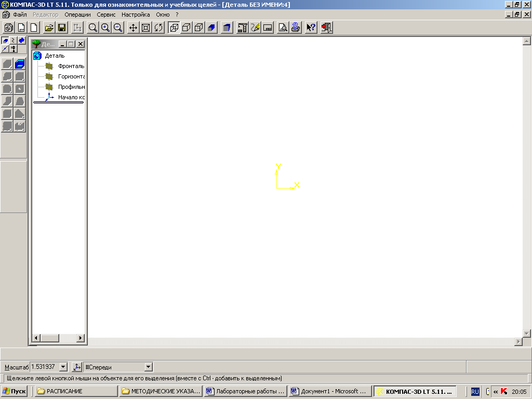The height and width of the screenshot is (399, 532).
Task: Create a new blank fragment document
Action: 34,28
